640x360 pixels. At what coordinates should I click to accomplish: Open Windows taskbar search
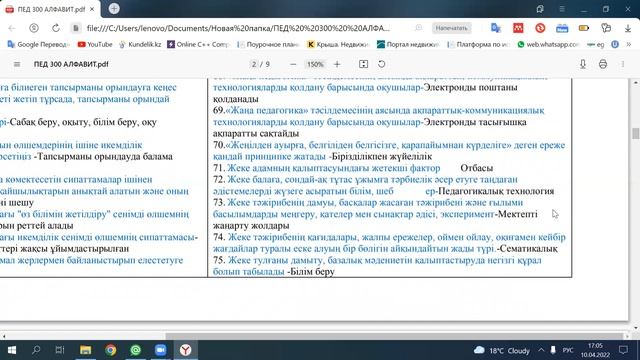tap(36, 350)
